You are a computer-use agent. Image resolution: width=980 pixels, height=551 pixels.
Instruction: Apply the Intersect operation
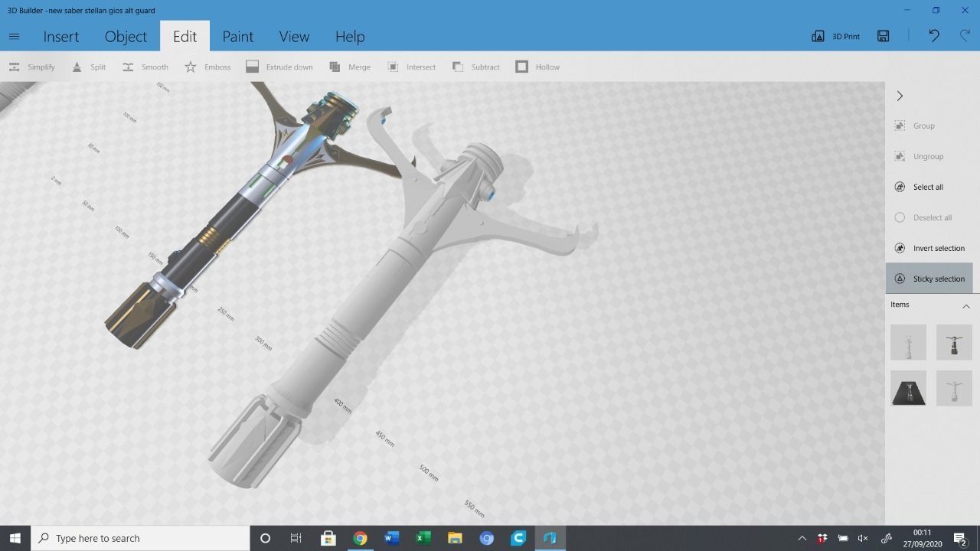click(x=411, y=67)
